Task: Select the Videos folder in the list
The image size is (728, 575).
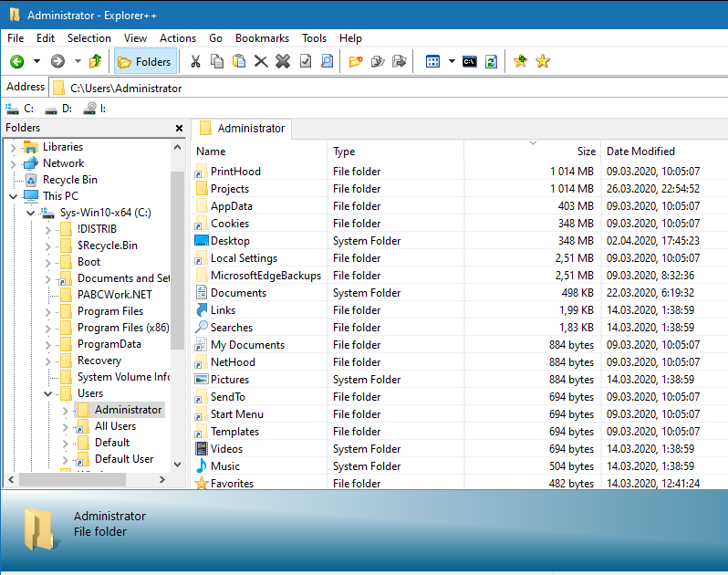Action: pos(226,449)
